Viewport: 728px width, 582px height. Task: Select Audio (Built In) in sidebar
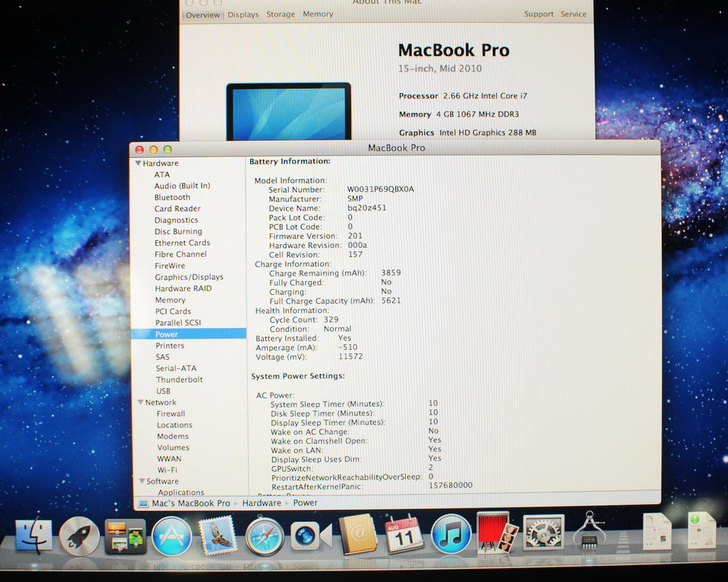182,186
